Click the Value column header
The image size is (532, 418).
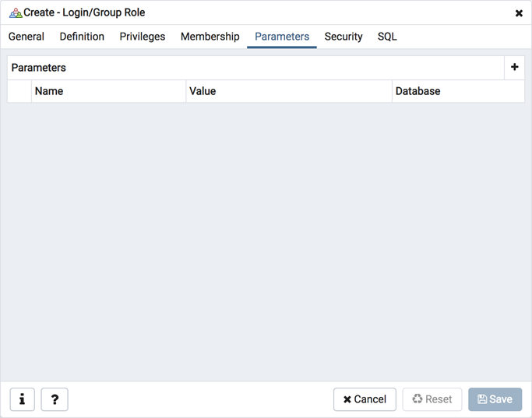click(x=203, y=91)
